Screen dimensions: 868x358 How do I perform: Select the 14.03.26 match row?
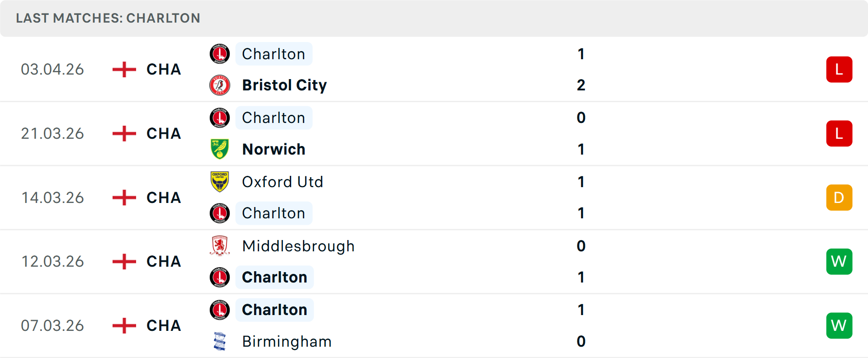[434, 198]
